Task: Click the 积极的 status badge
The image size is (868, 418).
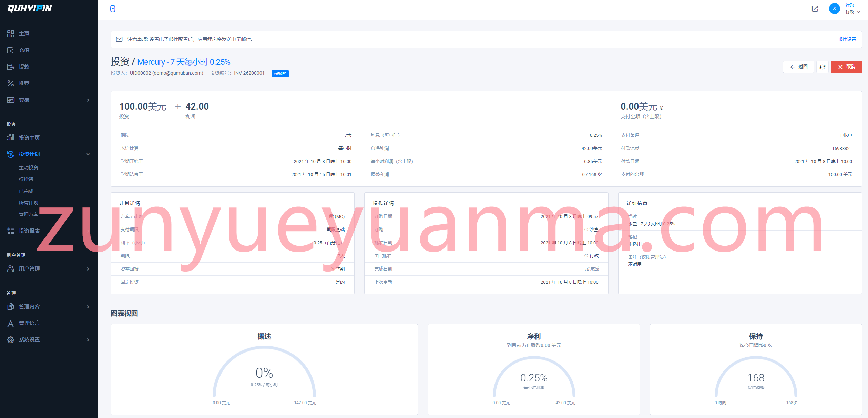Action: (280, 73)
